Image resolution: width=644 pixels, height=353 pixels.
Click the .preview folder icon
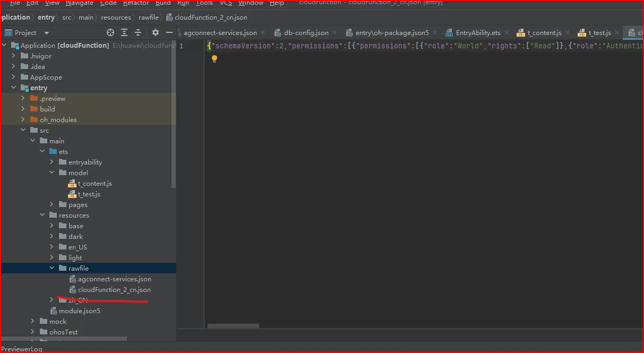point(35,99)
